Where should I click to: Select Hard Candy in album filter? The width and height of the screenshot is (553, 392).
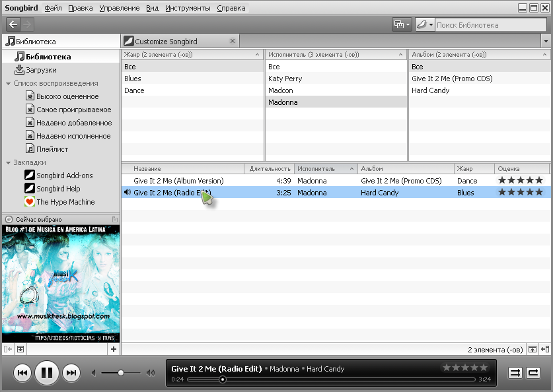pyautogui.click(x=480, y=90)
